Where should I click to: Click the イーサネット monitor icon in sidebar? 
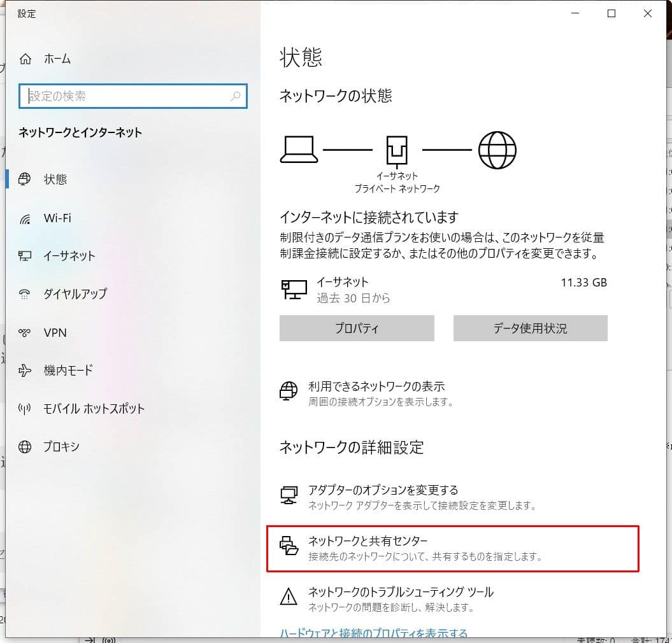[25, 256]
